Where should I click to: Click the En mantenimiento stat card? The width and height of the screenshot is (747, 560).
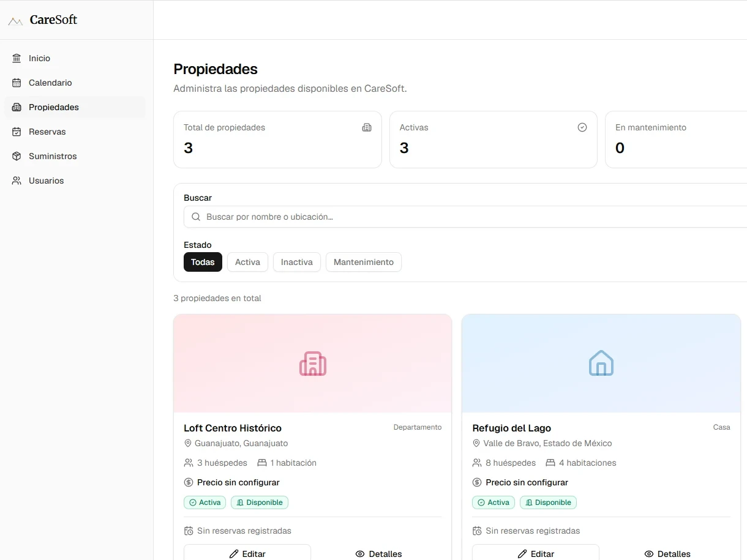pos(676,140)
